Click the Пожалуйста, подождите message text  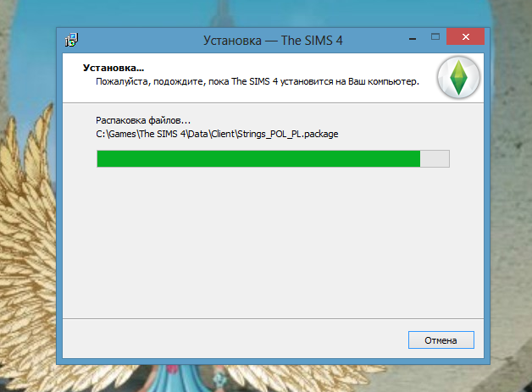coord(258,82)
